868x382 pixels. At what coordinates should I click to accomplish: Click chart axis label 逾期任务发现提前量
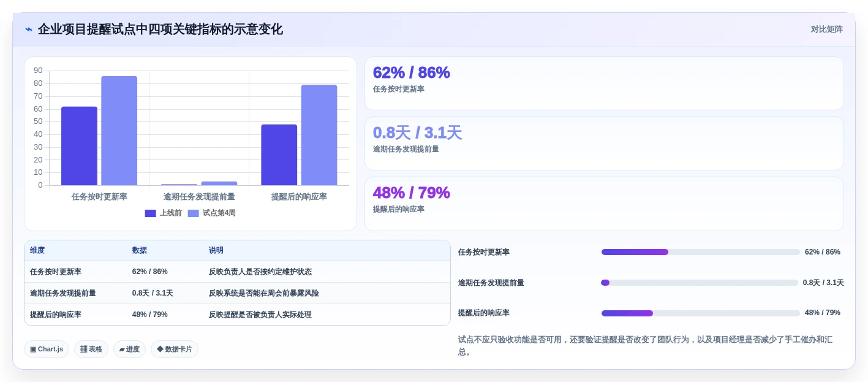pyautogui.click(x=199, y=197)
